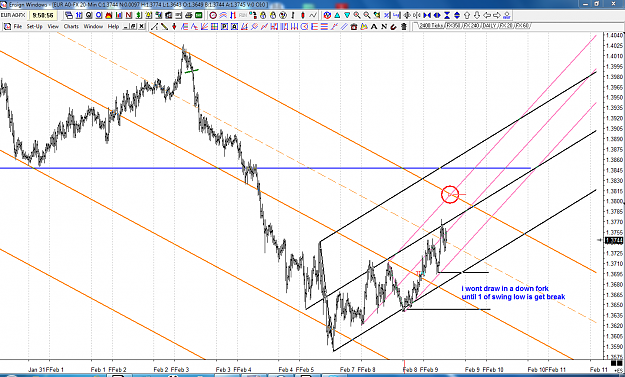Open the Charts menu

(71, 26)
